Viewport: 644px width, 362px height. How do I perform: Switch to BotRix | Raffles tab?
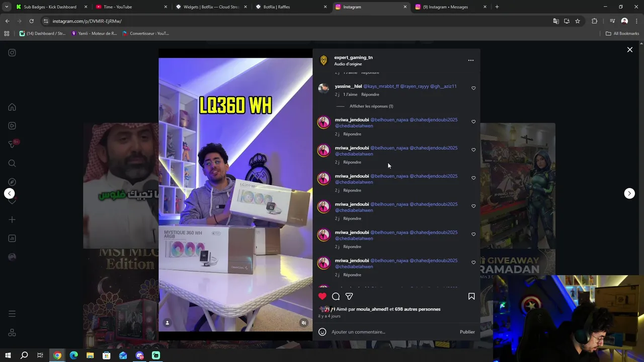click(x=290, y=7)
